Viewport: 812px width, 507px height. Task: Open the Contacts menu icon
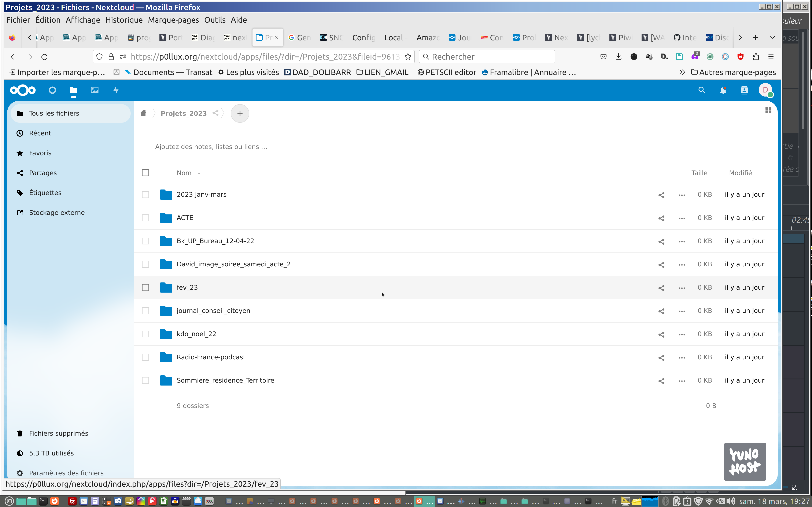tap(744, 90)
